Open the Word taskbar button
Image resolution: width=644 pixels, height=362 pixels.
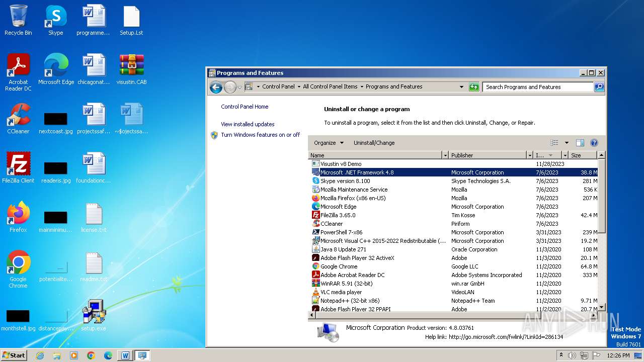(125, 355)
